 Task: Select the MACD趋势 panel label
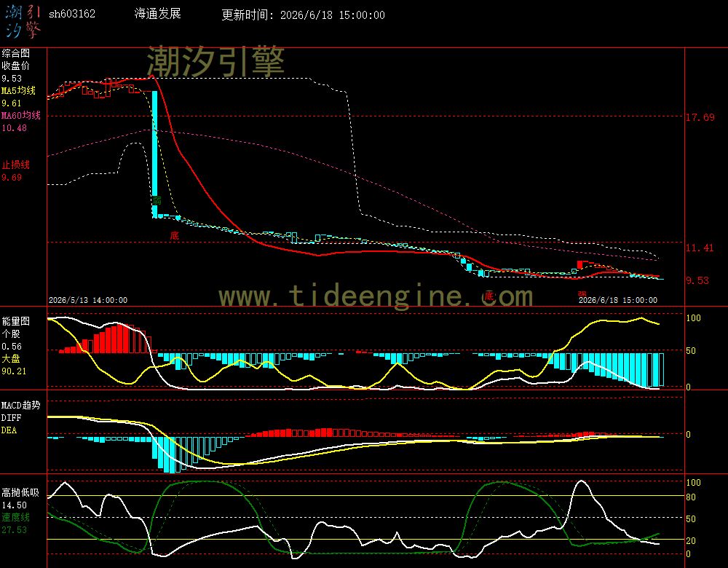point(21,405)
